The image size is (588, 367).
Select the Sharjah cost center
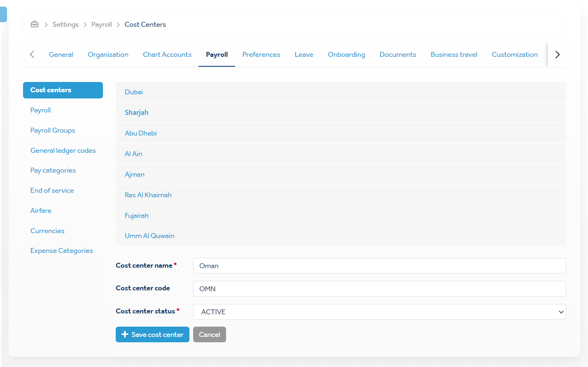pyautogui.click(x=137, y=112)
